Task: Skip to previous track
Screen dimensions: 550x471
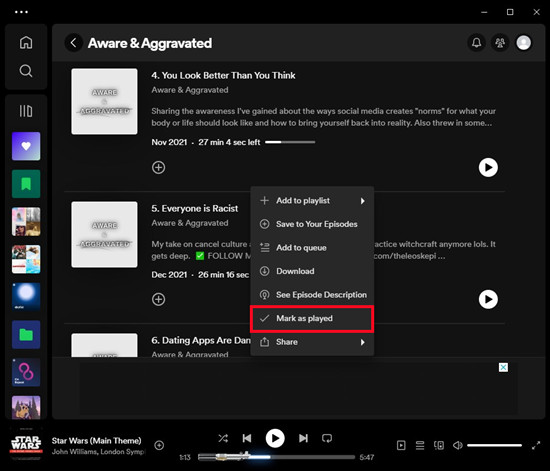Action: click(x=247, y=438)
